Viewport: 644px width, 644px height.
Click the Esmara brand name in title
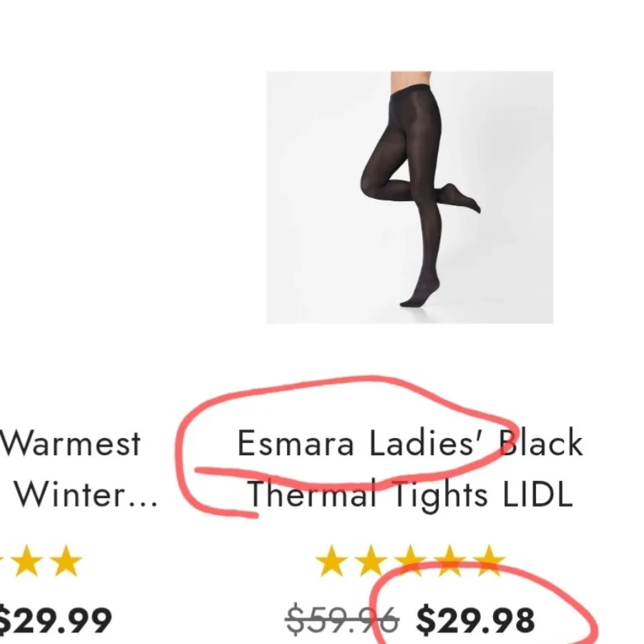[296, 443]
